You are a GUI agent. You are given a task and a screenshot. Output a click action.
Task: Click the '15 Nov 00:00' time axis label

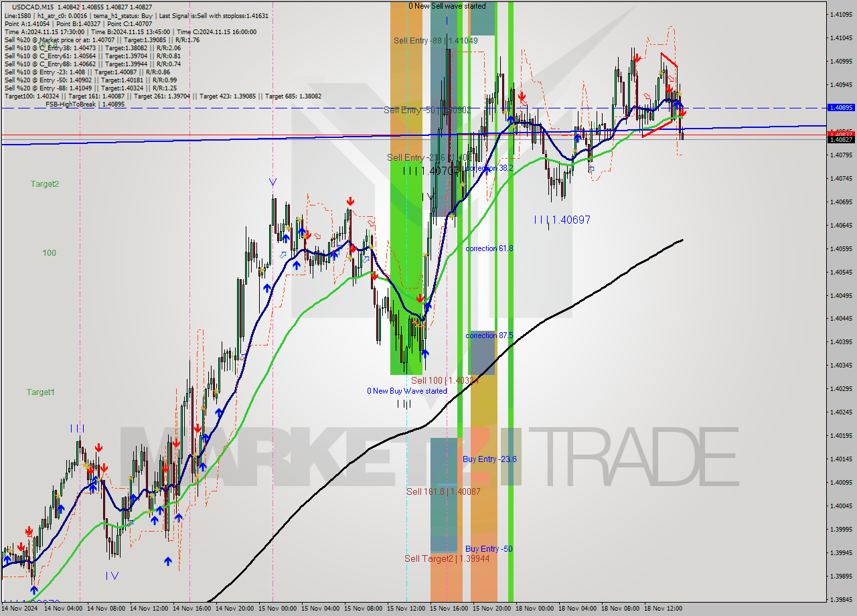pyautogui.click(x=278, y=609)
